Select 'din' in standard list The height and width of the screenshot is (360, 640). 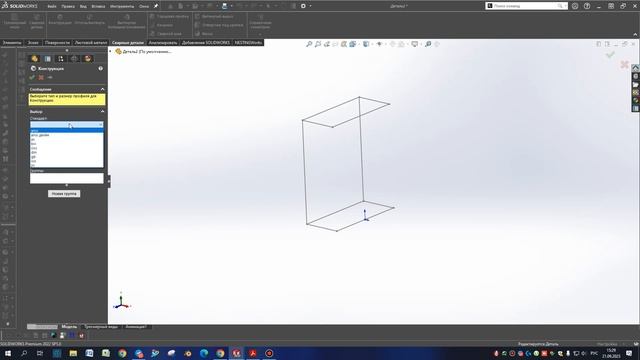pos(67,152)
